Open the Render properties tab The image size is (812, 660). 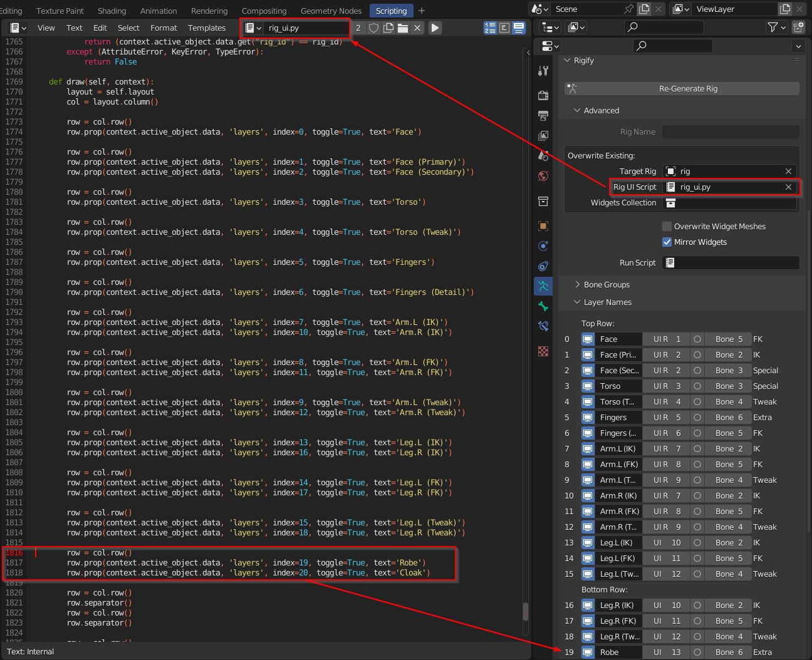point(543,95)
